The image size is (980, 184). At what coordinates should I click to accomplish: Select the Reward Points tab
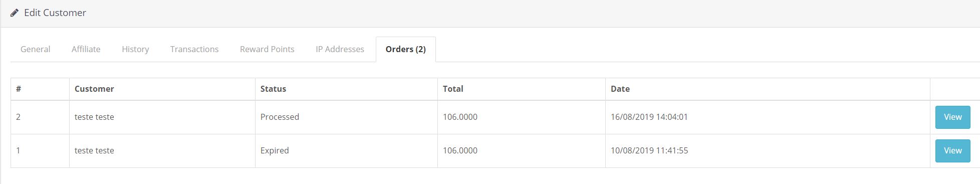point(267,49)
